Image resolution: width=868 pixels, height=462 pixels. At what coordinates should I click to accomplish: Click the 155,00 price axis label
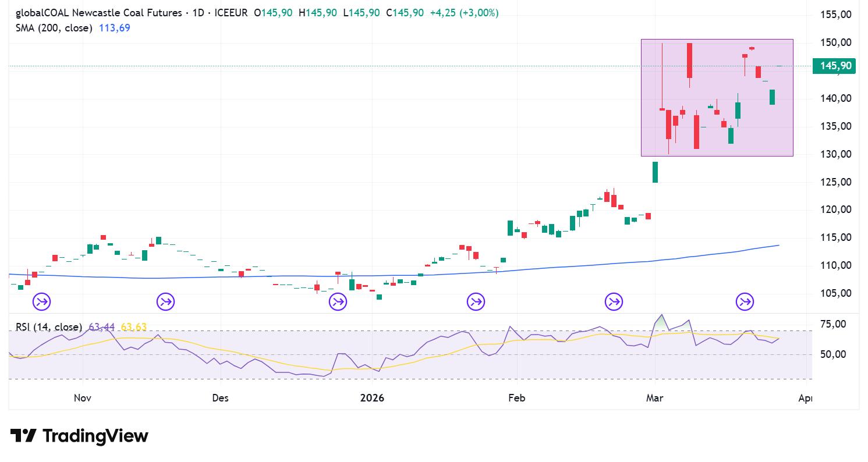[x=837, y=15]
